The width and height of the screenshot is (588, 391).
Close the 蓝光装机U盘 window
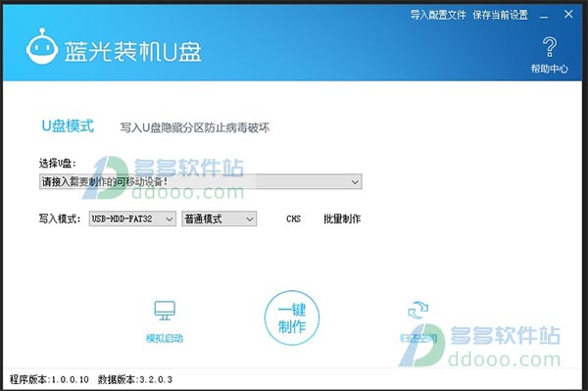tap(568, 15)
